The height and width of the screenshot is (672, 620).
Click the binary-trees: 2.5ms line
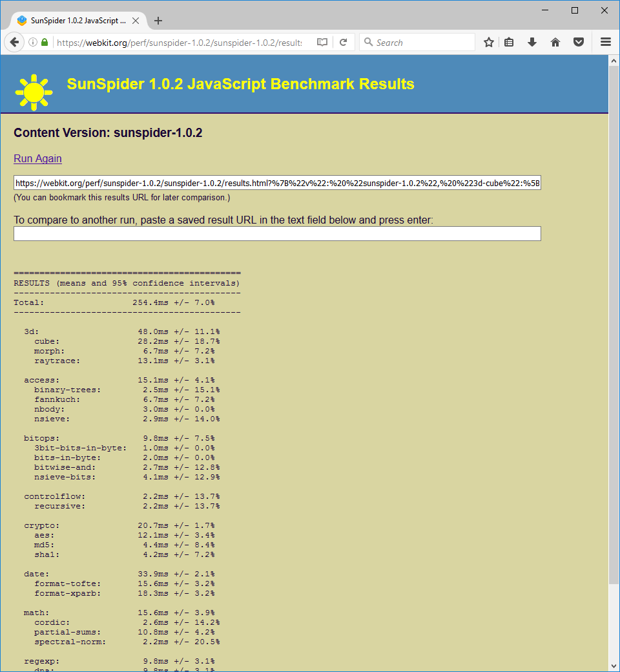[x=127, y=390]
